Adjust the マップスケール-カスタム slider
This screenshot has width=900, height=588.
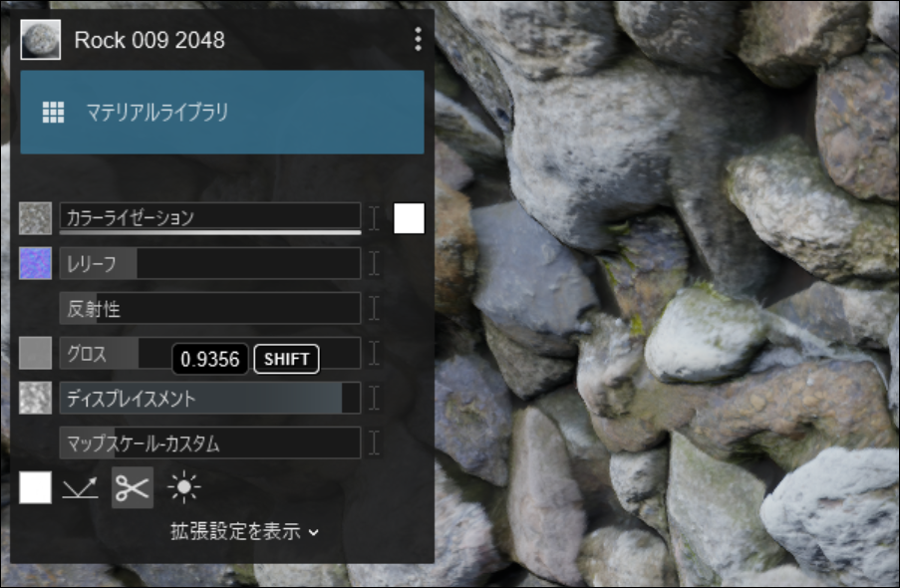(210, 442)
